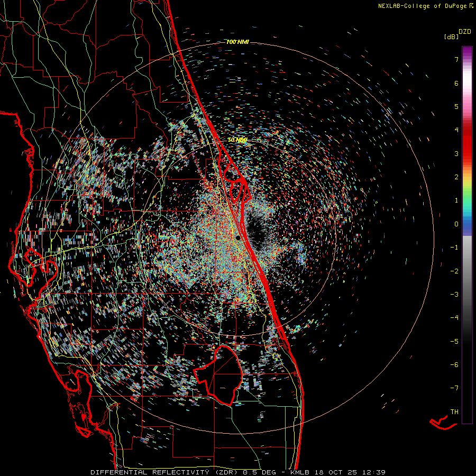Viewport: 476px width, 476px height.
Task: Click the -6 value on dB scale
Action: point(454,365)
